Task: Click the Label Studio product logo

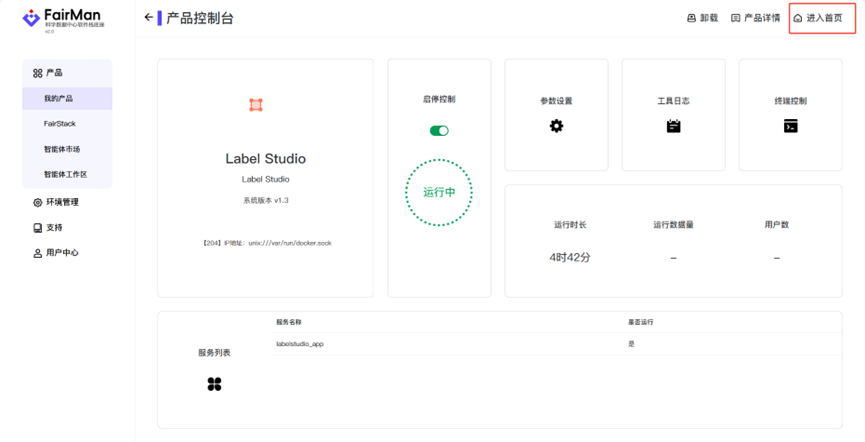Action: pos(255,105)
